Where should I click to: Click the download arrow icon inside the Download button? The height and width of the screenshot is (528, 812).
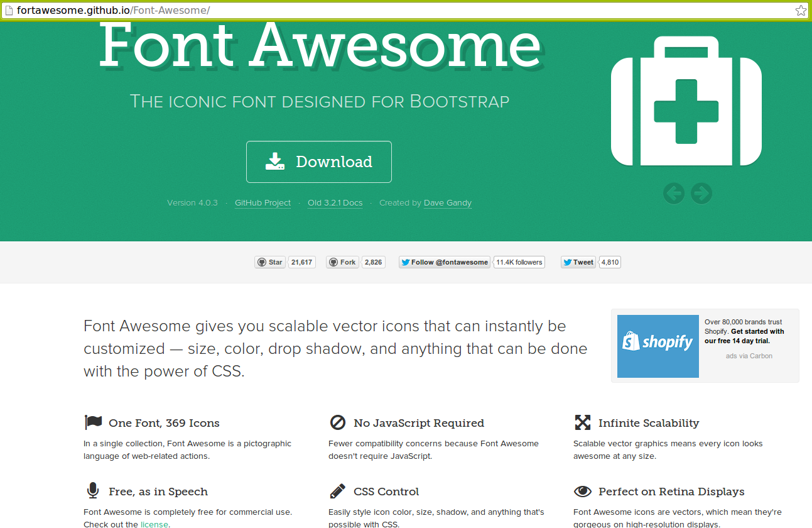[275, 161]
